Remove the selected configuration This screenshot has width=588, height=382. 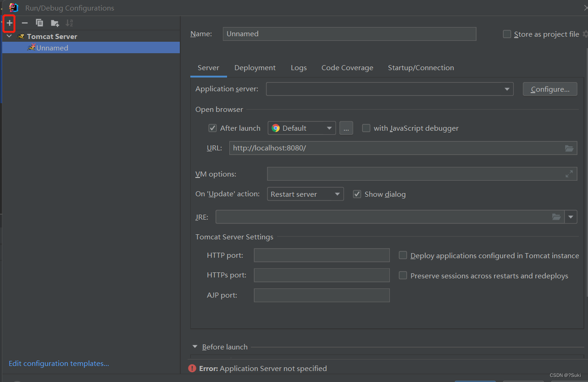(x=25, y=23)
